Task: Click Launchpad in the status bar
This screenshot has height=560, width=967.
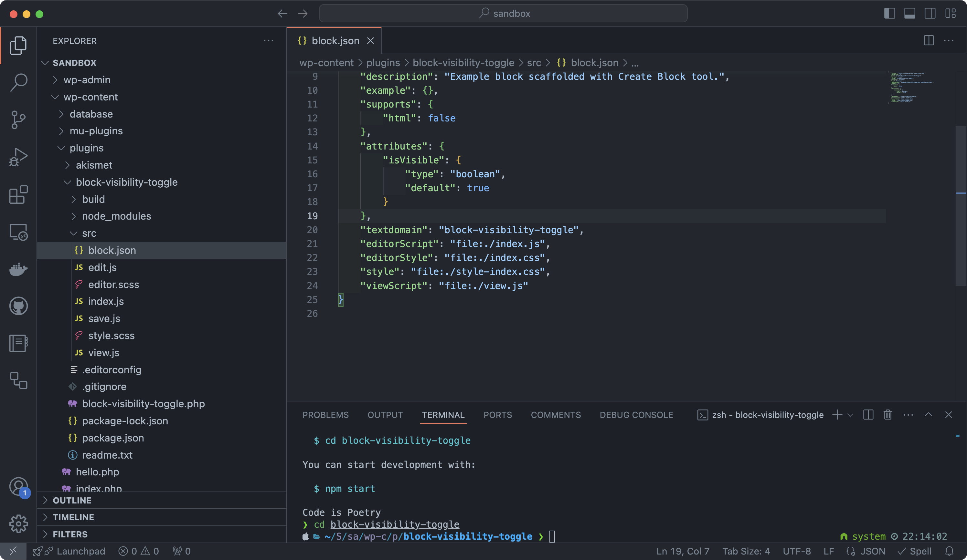Action: (x=69, y=551)
